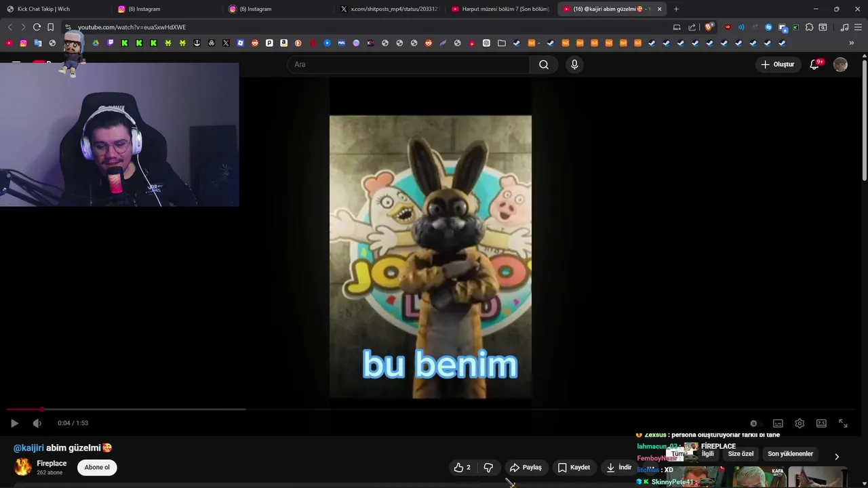Show more filter chips with right chevron
The height and width of the screenshot is (488, 868).
pos(837,457)
